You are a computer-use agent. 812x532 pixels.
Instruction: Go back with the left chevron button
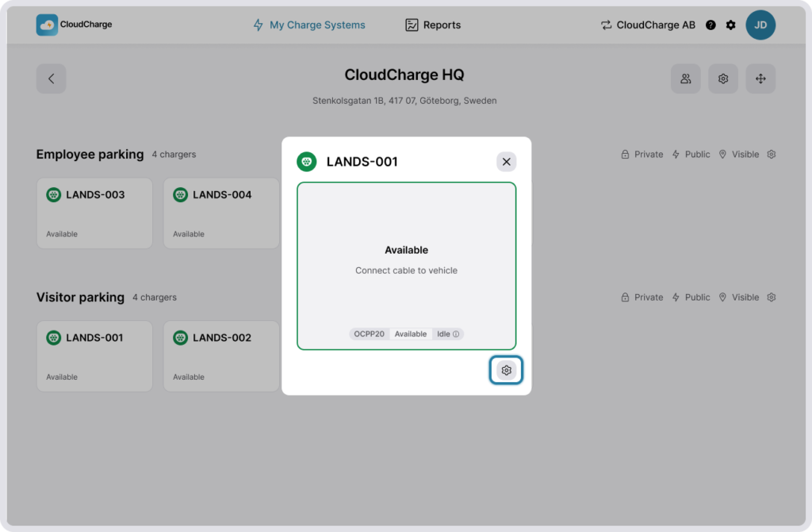coord(52,78)
